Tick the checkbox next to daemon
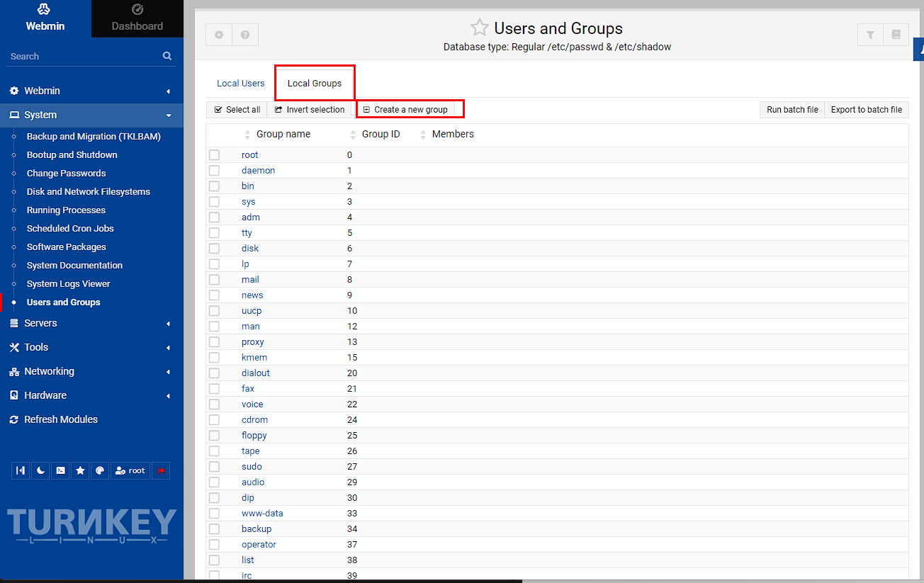924x583 pixels. (x=214, y=171)
